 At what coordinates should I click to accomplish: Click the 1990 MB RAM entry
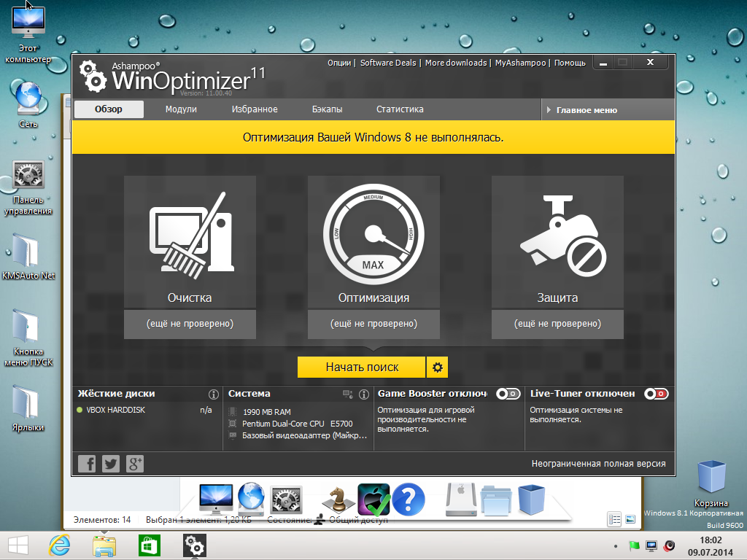266,412
